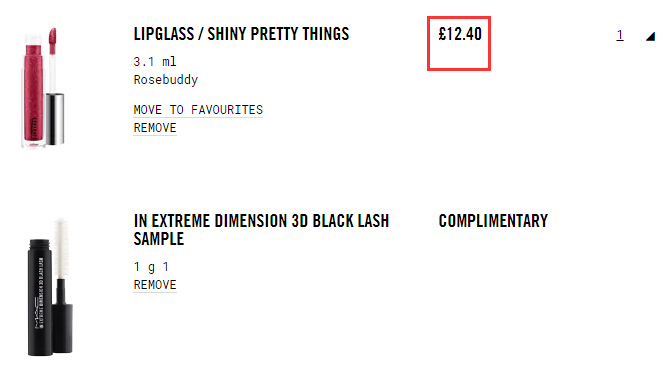This screenshot has width=663, height=375.
Task: Click the £12.40 price
Action: (x=460, y=34)
